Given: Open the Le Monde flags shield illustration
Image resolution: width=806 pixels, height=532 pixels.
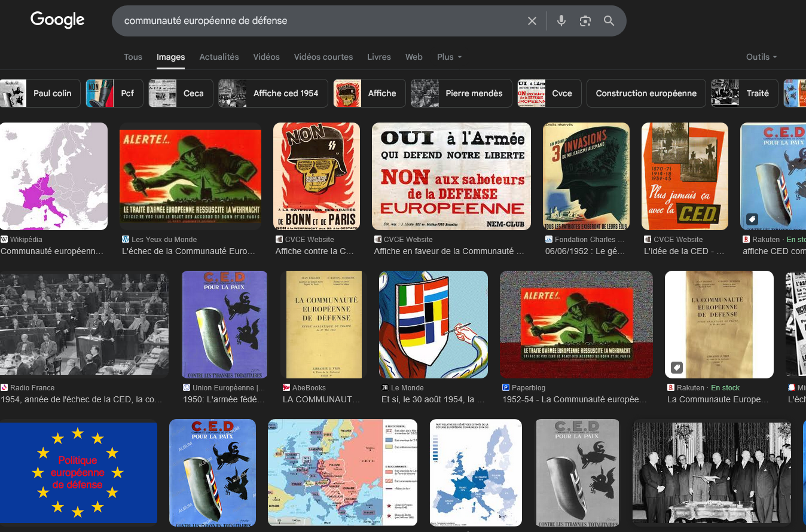Looking at the screenshot, I should pyautogui.click(x=433, y=325).
